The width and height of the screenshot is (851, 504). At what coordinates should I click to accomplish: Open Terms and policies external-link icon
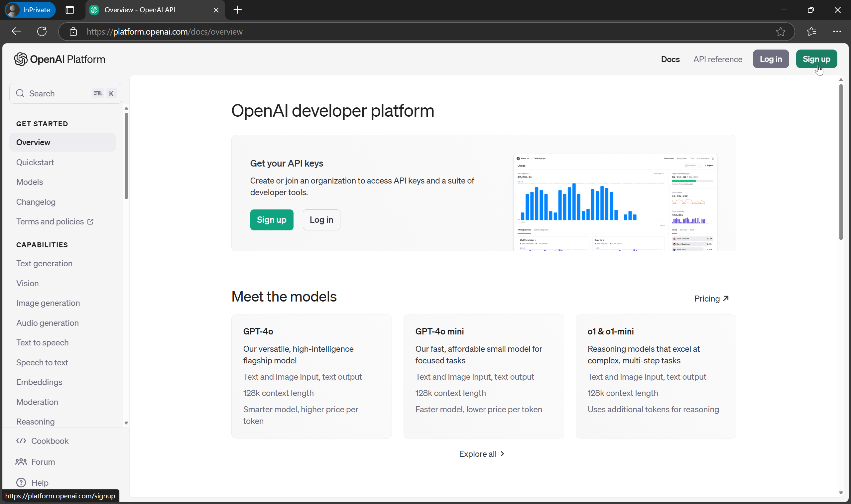[x=90, y=221]
